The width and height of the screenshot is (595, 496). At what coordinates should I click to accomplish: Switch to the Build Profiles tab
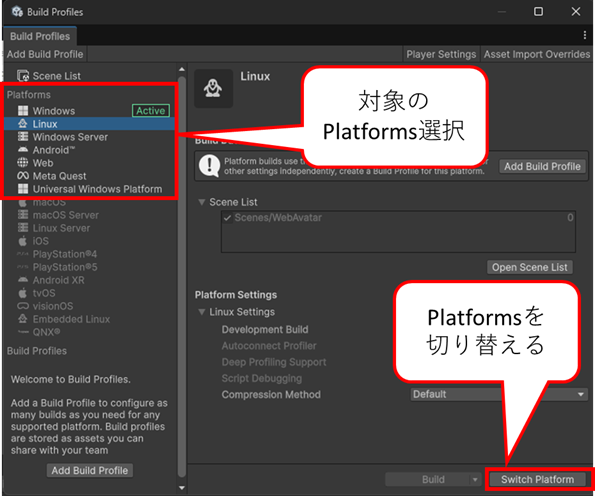40,36
